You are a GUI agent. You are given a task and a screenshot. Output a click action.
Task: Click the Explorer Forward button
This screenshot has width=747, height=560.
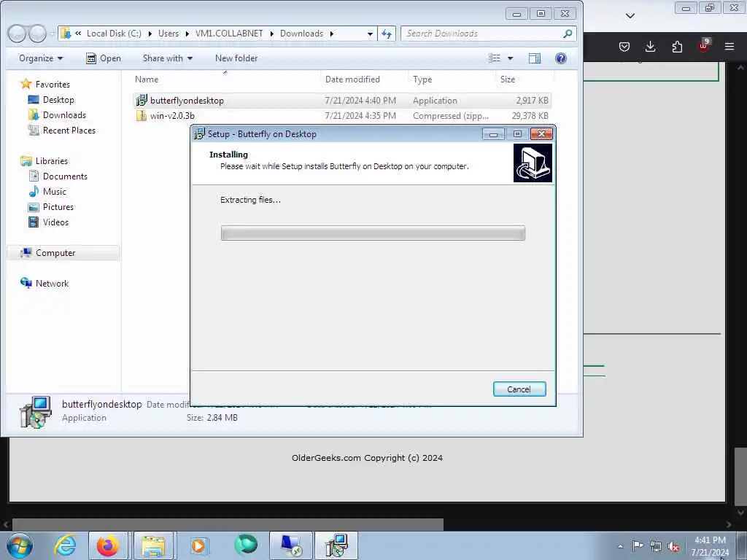pyautogui.click(x=38, y=34)
